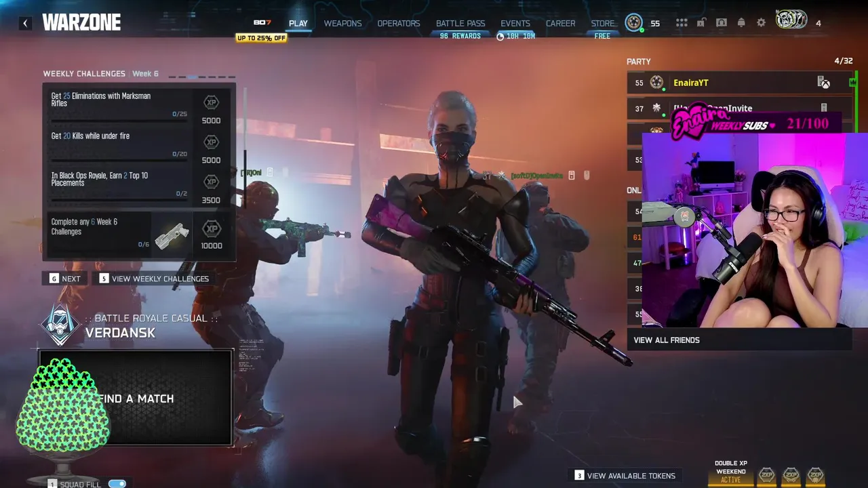Click NEXT challenge page button
Viewport: 868px width, 488px height.
65,279
